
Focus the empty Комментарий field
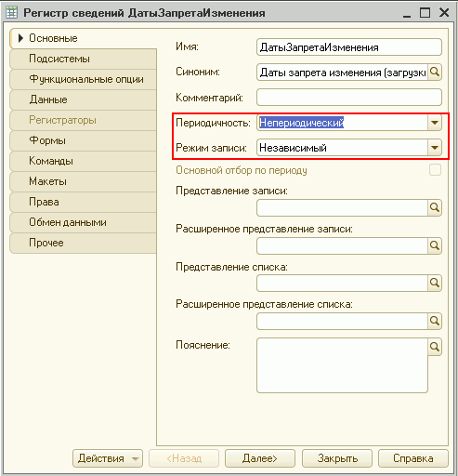[349, 98]
